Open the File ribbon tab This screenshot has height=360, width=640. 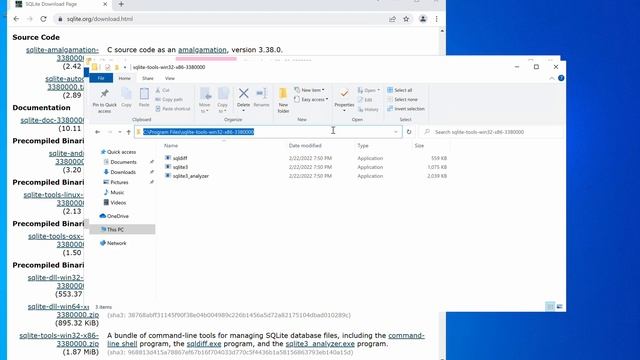(x=101, y=78)
